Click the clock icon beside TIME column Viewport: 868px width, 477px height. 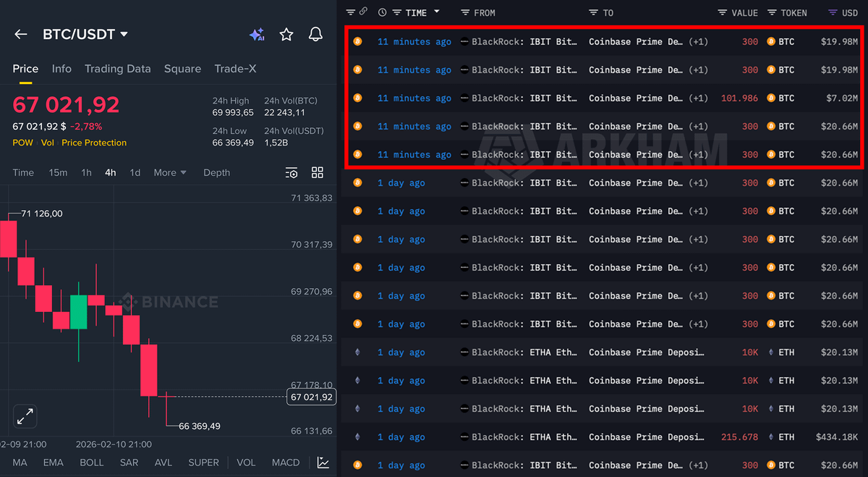(x=383, y=12)
